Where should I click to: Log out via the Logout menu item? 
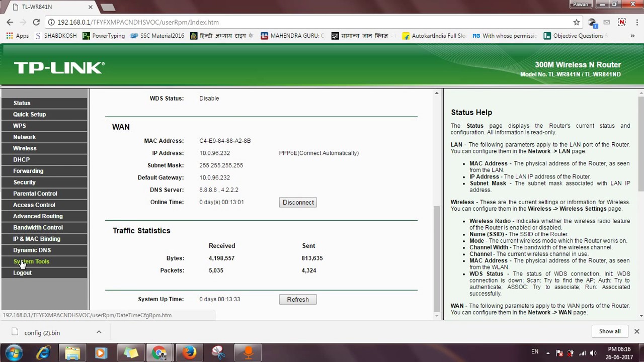tap(44, 273)
